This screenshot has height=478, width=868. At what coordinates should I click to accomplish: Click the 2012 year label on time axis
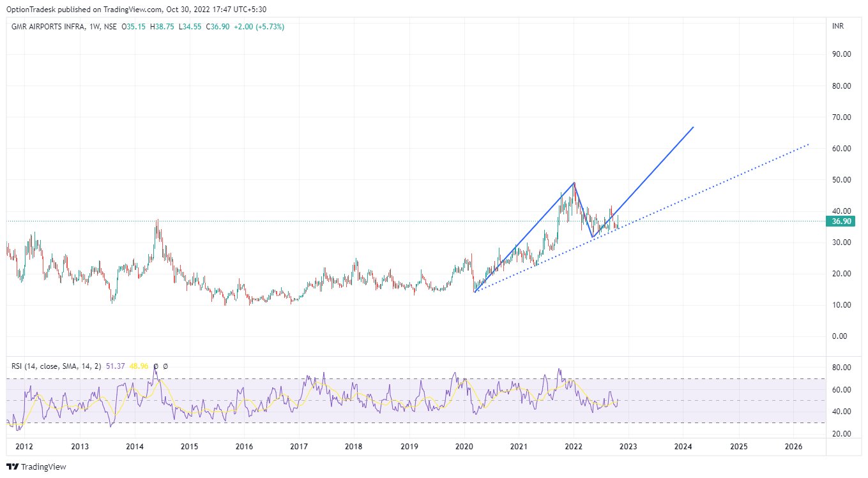(24, 447)
